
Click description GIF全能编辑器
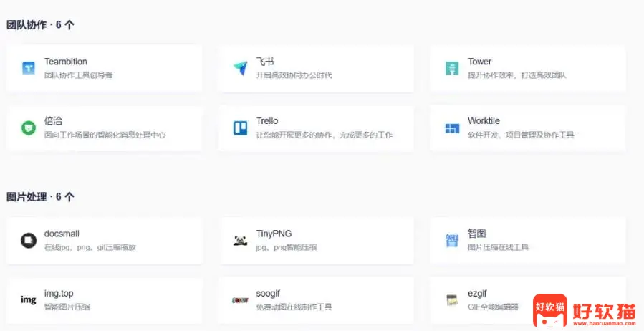pyautogui.click(x=493, y=307)
